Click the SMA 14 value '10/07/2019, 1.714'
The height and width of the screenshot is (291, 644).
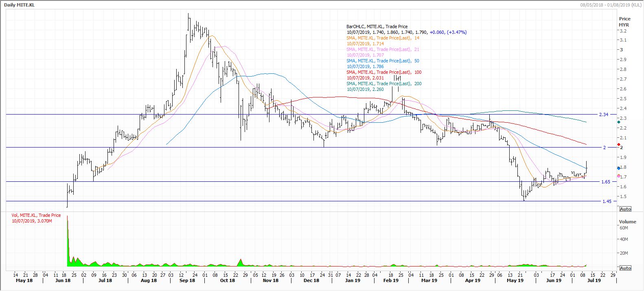pos(365,44)
